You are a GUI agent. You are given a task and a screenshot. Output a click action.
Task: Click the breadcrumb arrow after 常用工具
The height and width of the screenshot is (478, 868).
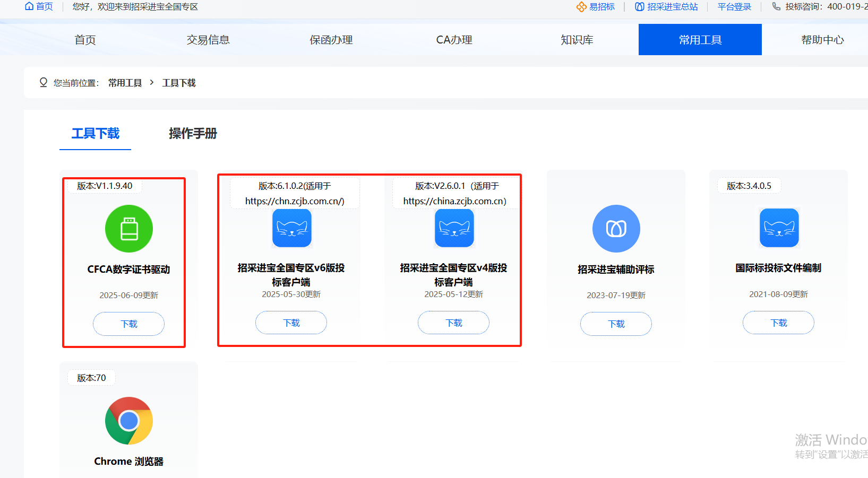pos(152,82)
